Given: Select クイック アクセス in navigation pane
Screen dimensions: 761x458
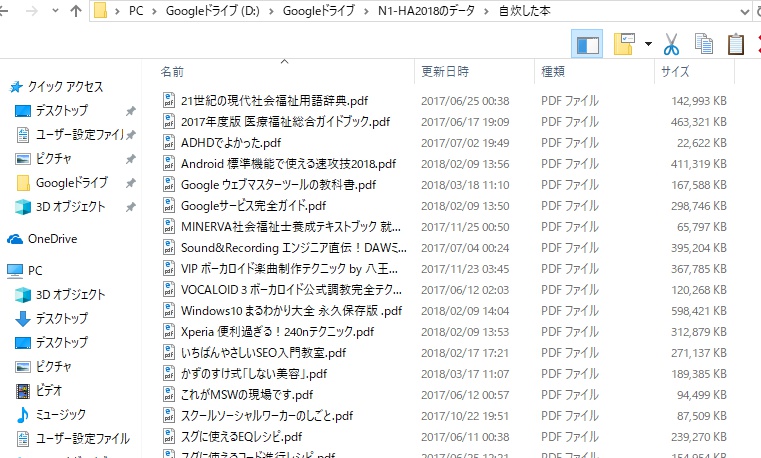Looking at the screenshot, I should click(65, 87).
